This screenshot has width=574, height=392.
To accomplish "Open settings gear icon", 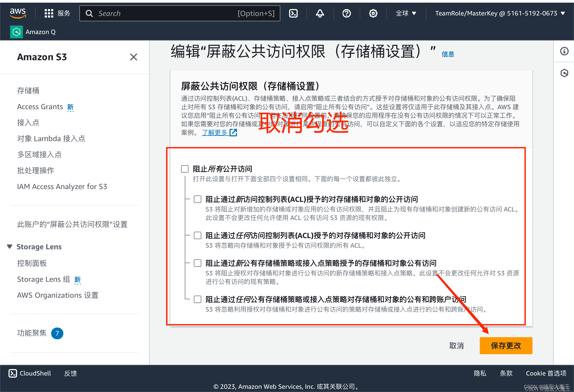I will pos(373,13).
